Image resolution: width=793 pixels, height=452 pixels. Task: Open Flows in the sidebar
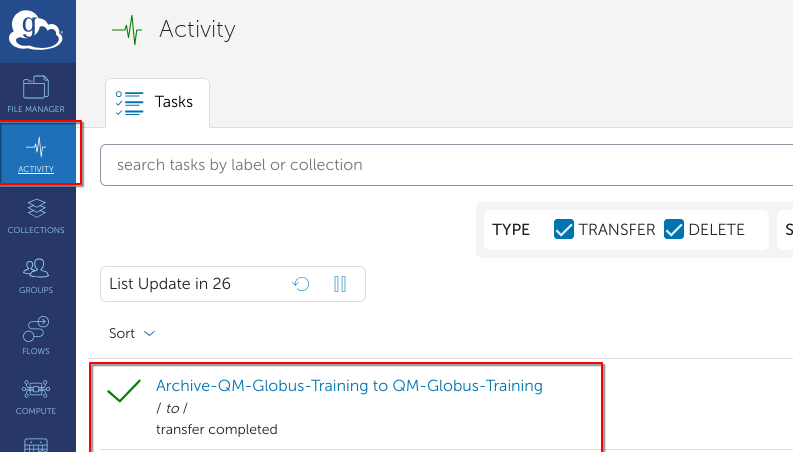[x=37, y=336]
